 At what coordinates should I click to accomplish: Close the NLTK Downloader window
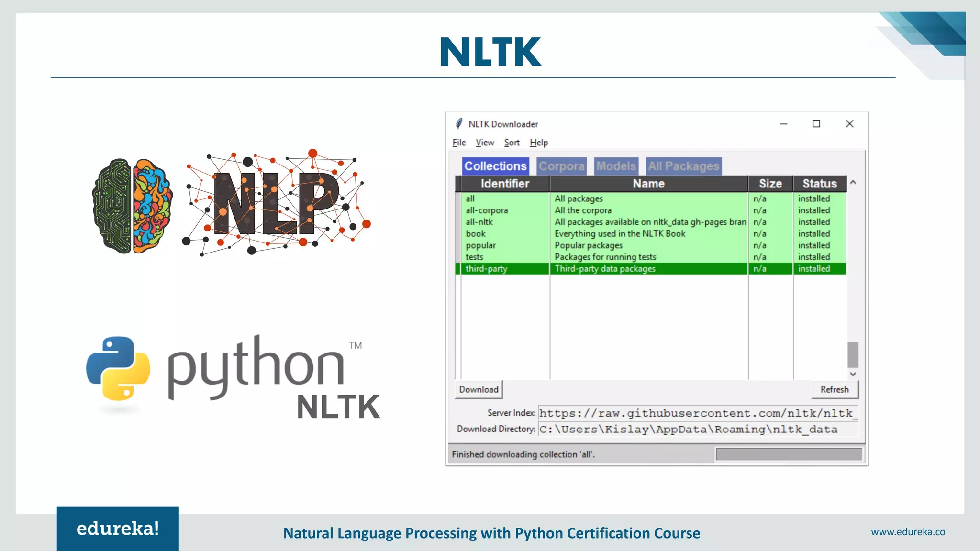pyautogui.click(x=849, y=124)
